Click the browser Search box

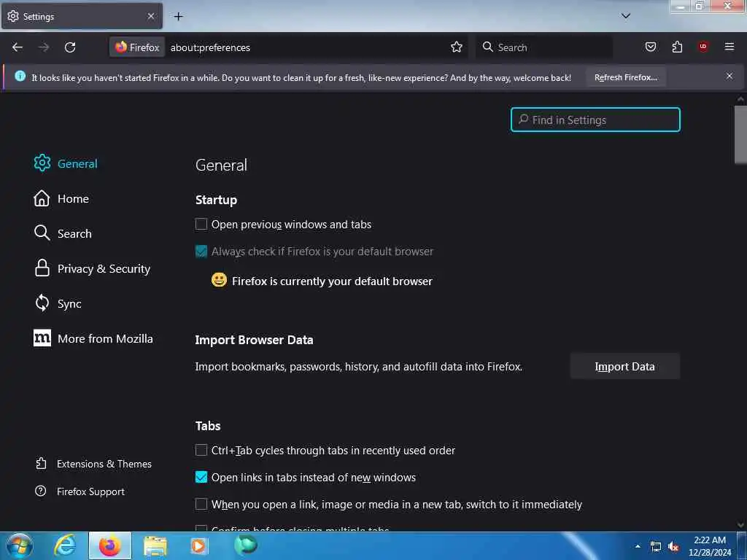(x=544, y=47)
